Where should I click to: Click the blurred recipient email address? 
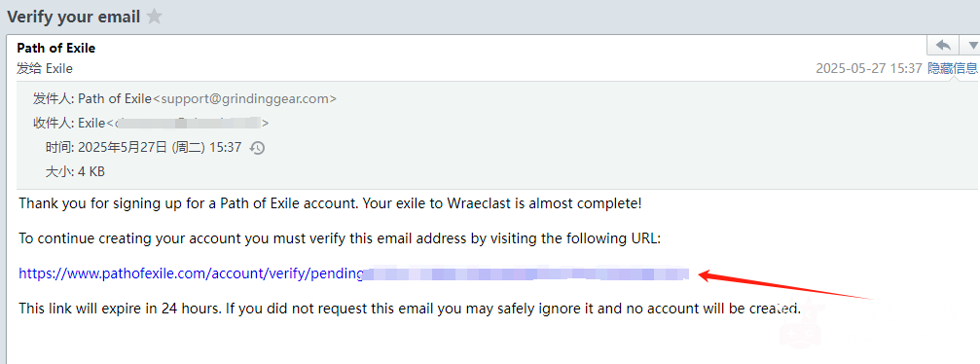click(x=188, y=124)
